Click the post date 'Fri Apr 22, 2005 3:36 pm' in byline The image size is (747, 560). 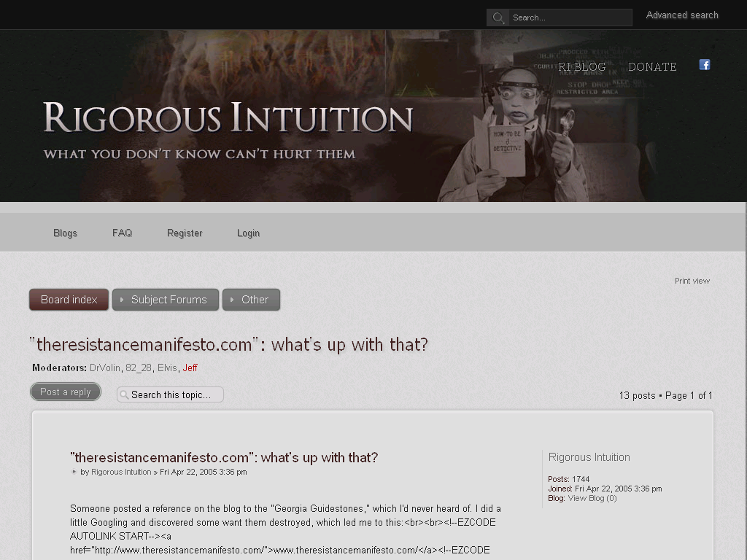coord(203,472)
